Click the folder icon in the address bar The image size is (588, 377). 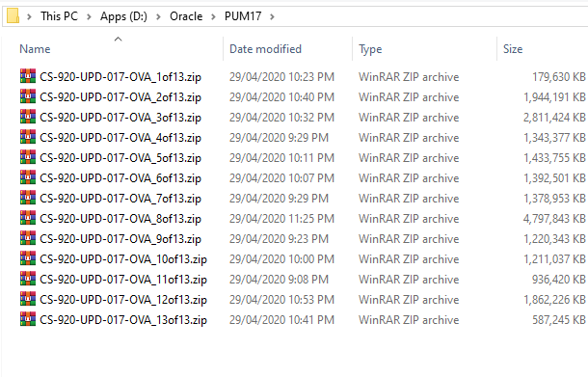pos(13,16)
